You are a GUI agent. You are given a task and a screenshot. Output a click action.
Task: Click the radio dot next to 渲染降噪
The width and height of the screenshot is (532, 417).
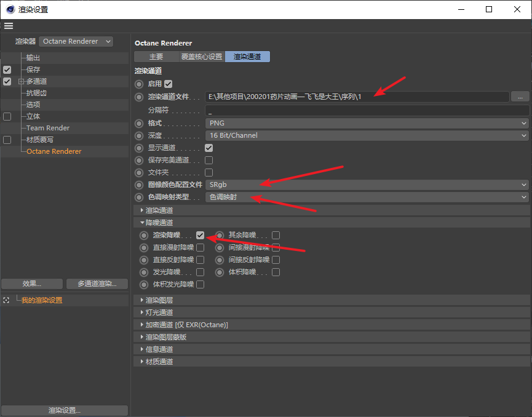point(144,235)
